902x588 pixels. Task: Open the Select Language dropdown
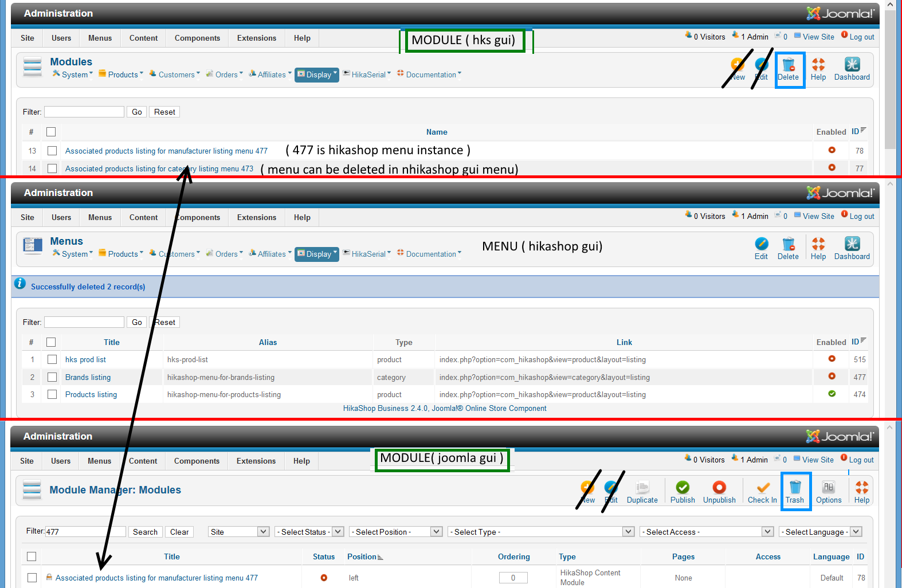821,532
